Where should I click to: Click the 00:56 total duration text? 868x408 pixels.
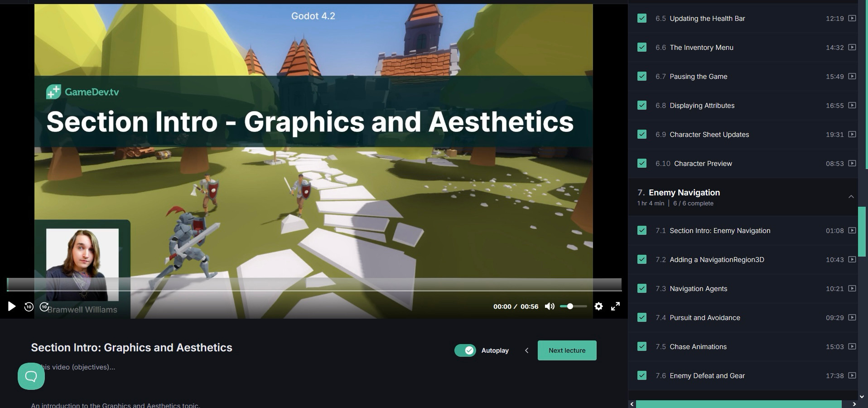(529, 306)
